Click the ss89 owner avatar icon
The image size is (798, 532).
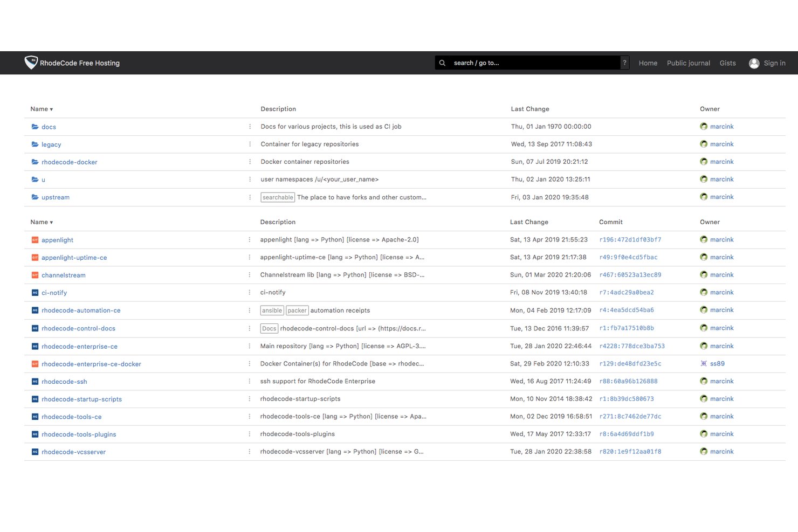pos(704,364)
